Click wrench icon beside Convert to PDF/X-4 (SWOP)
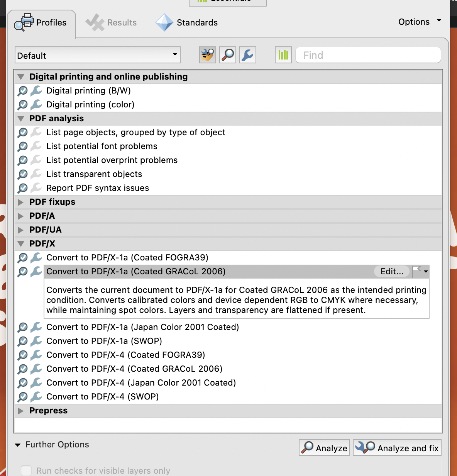Viewport: 457px width, 476px height. [x=36, y=397]
